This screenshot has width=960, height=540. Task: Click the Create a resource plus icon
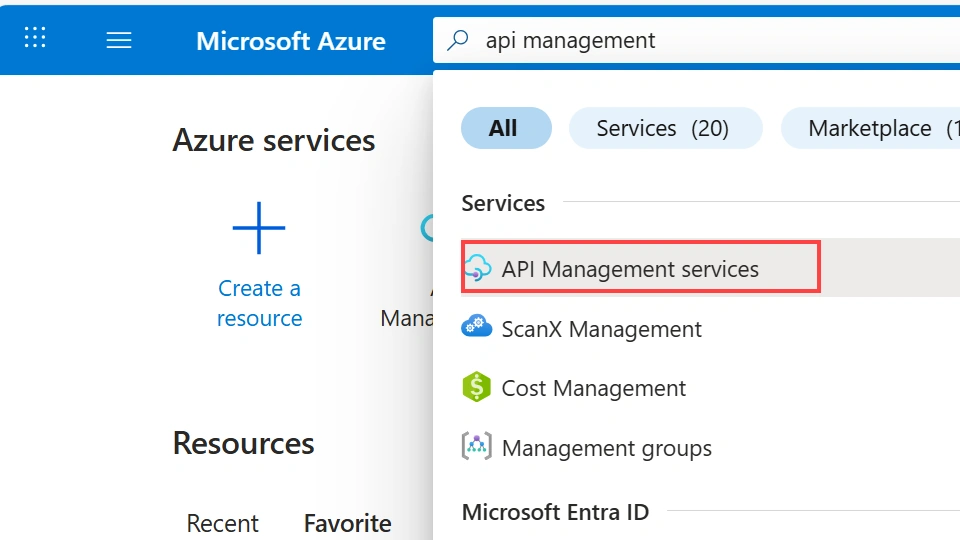click(x=259, y=228)
